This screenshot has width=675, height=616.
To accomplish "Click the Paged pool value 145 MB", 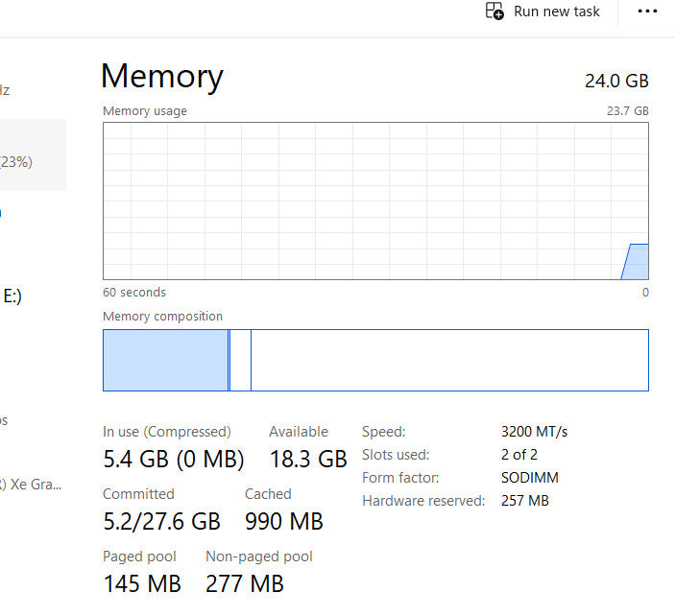I will (x=142, y=582).
